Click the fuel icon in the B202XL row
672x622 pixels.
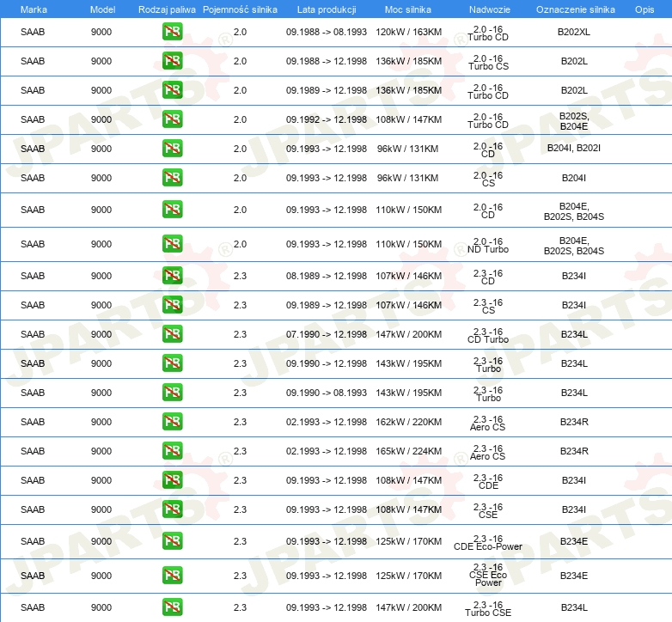pos(172,32)
